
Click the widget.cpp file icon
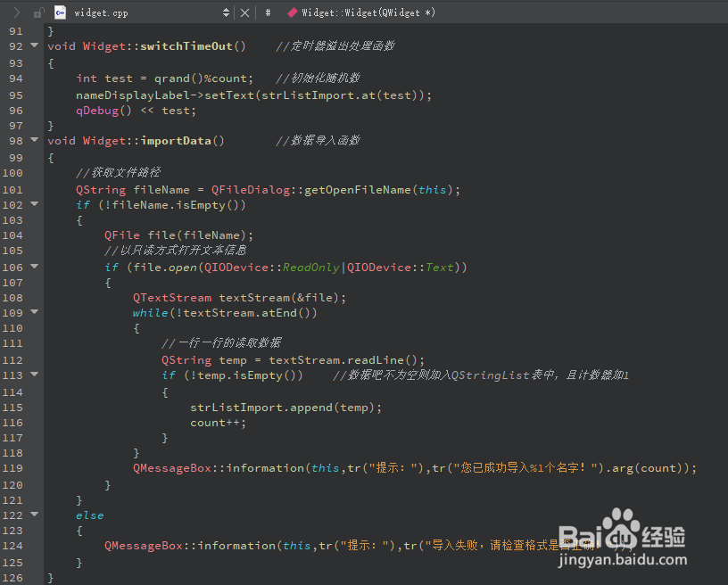[61, 12]
